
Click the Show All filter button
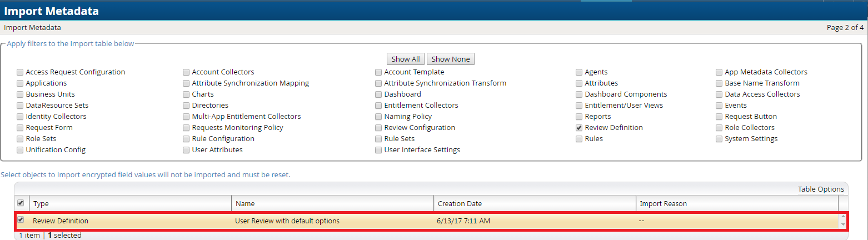pos(405,59)
